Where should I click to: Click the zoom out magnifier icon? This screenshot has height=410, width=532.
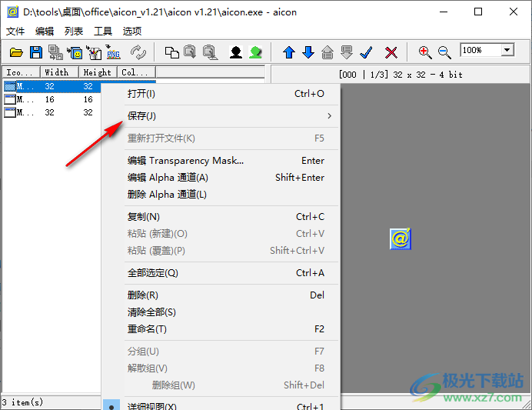pyautogui.click(x=444, y=52)
